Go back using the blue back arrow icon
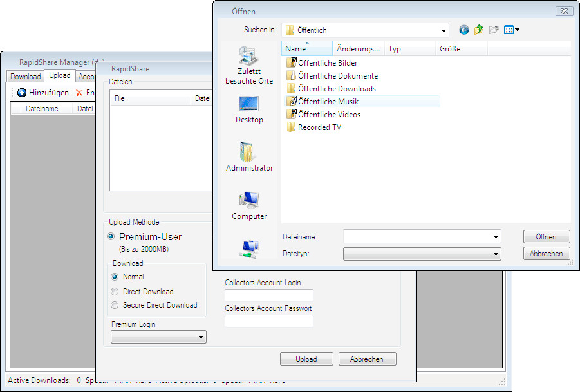 (x=464, y=30)
